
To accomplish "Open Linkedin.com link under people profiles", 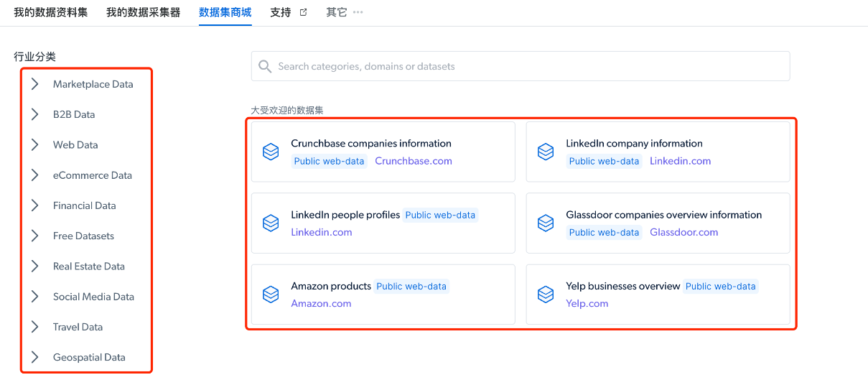I will click(x=322, y=232).
